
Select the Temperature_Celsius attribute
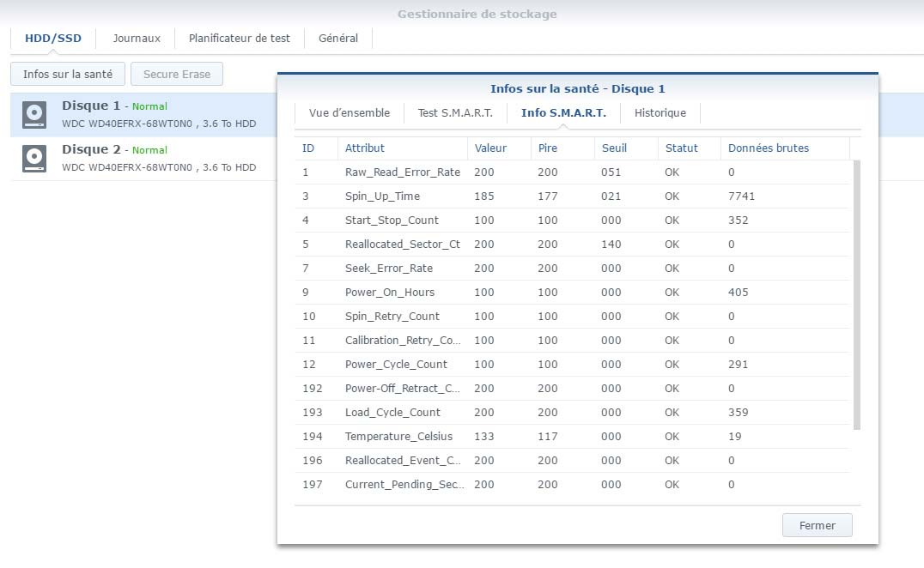pyautogui.click(x=399, y=437)
